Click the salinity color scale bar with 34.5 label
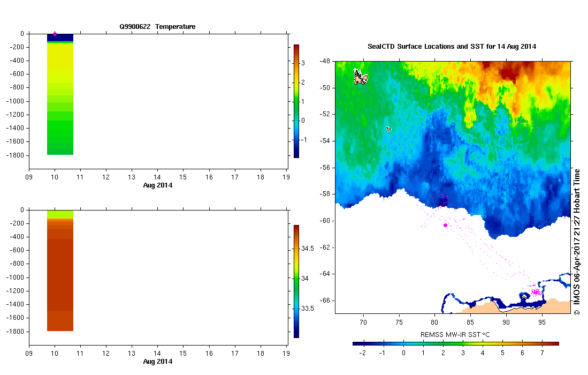This screenshot has height=375, width=588. tap(296, 282)
